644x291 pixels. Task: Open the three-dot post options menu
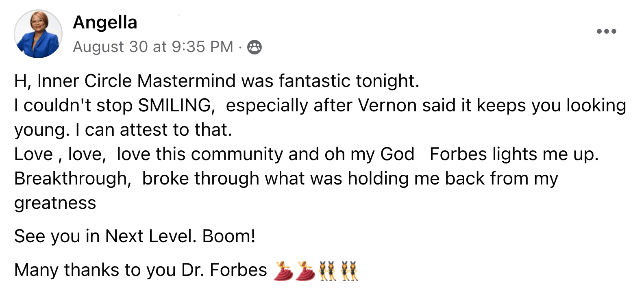[x=606, y=31]
